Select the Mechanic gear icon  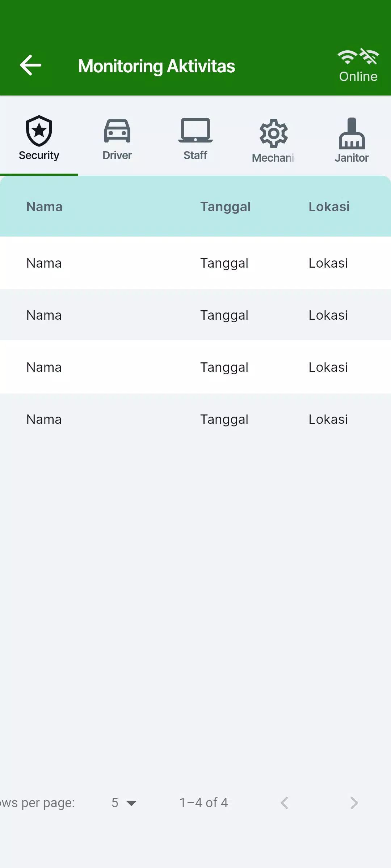pos(274,133)
